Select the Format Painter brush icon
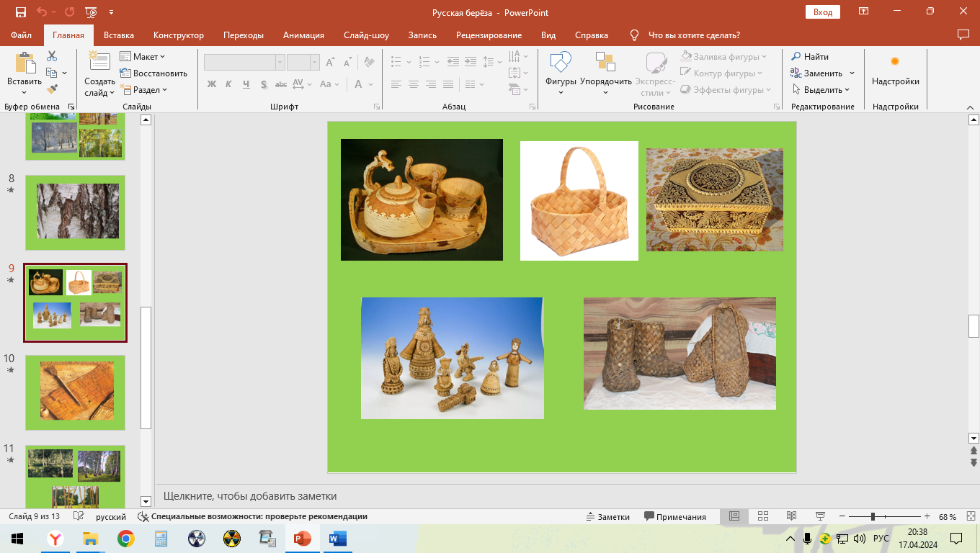The image size is (980, 553). point(52,89)
